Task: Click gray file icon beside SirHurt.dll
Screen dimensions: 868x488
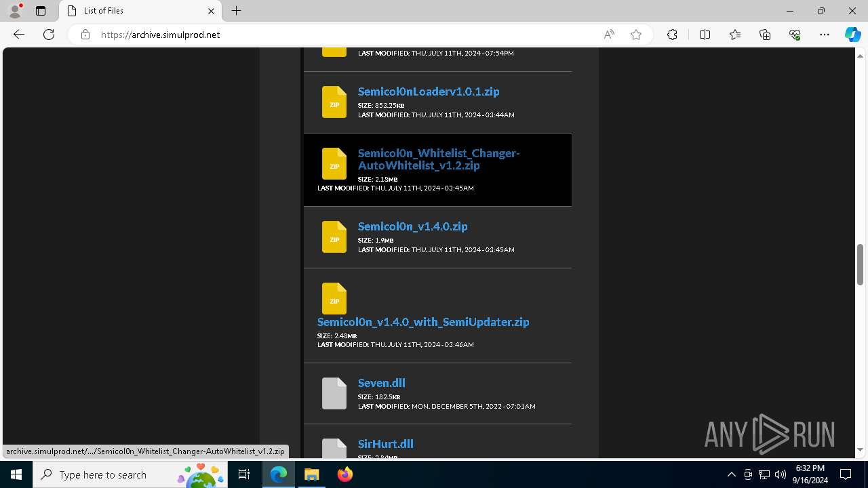Action: click(334, 448)
